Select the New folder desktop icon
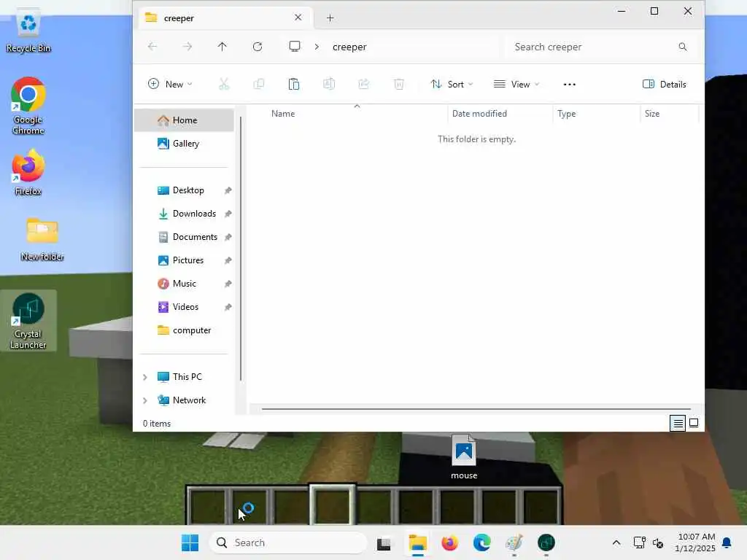 point(42,239)
